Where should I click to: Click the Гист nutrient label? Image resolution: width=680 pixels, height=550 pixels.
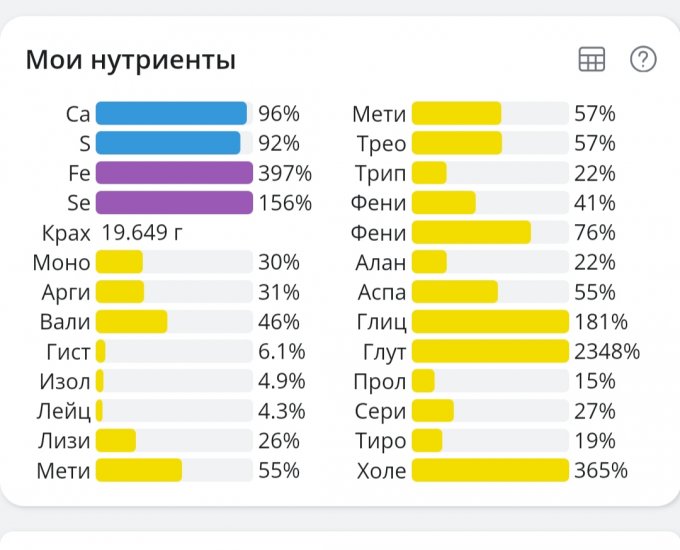click(68, 352)
